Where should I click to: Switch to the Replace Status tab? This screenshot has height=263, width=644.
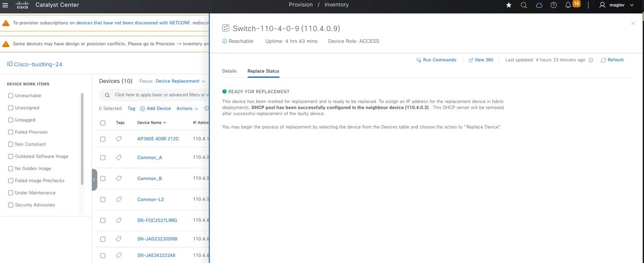(263, 71)
